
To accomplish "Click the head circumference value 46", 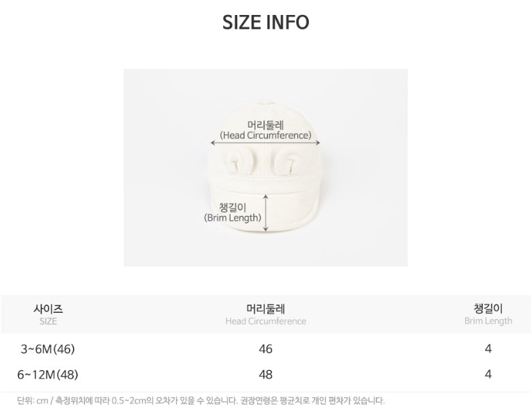I will pyautogui.click(x=265, y=349).
